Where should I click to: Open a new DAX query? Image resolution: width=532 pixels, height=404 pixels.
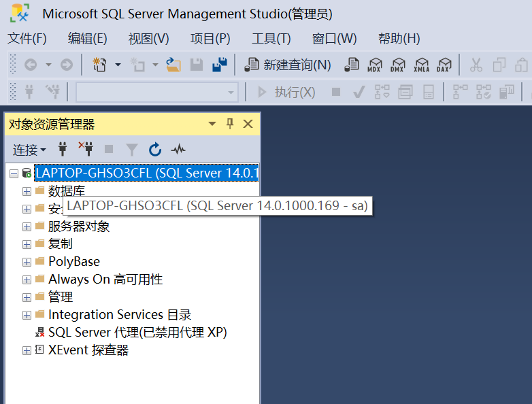444,65
